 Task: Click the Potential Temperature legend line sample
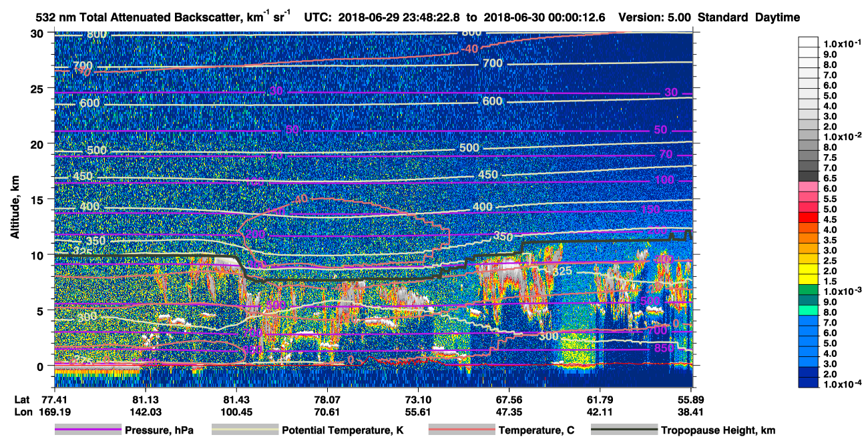click(x=244, y=430)
